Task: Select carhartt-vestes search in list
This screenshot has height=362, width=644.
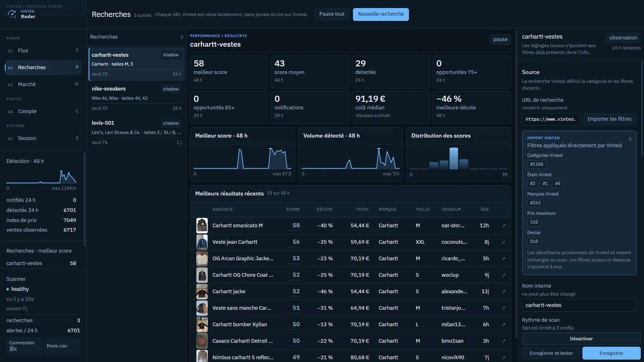Action: click(136, 64)
